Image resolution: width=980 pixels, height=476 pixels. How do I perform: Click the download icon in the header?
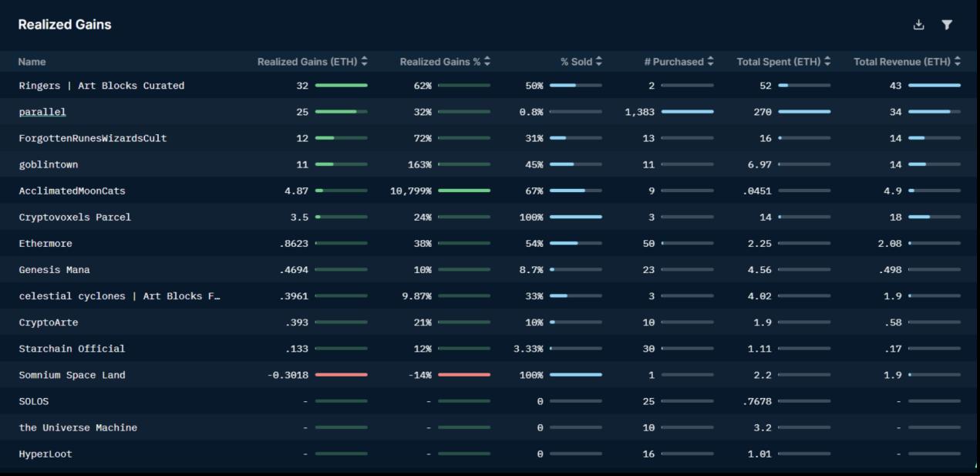918,25
